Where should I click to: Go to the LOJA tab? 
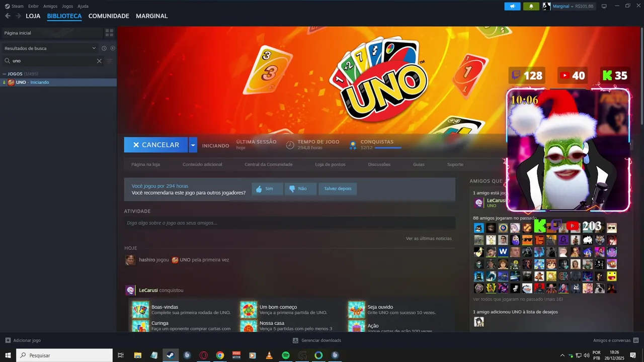click(33, 16)
